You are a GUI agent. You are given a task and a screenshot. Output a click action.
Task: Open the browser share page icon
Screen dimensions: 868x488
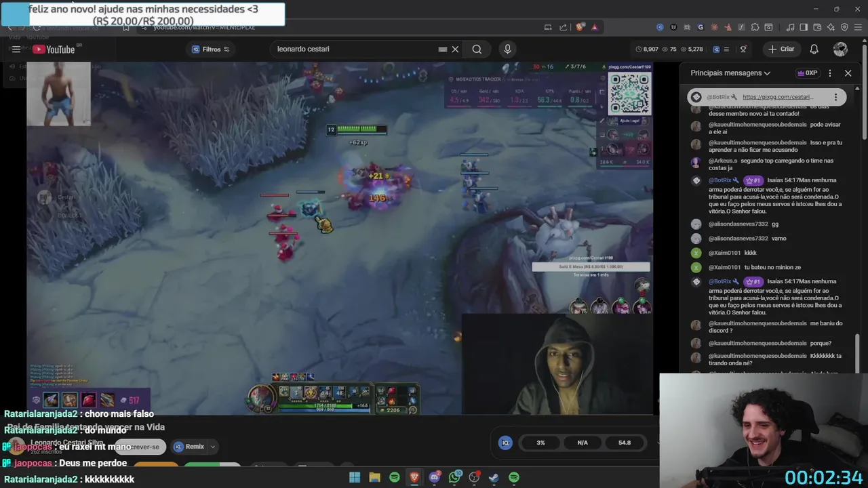pyautogui.click(x=563, y=27)
